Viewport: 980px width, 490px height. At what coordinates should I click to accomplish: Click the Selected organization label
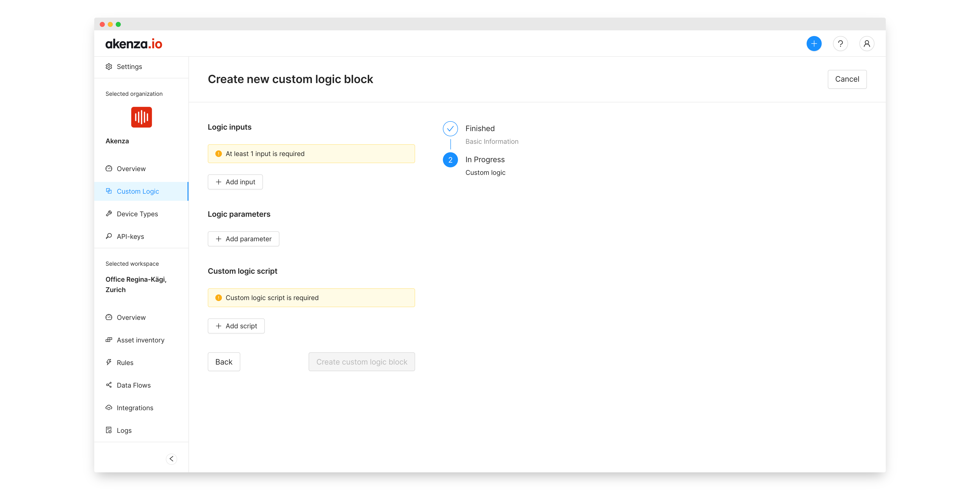134,94
